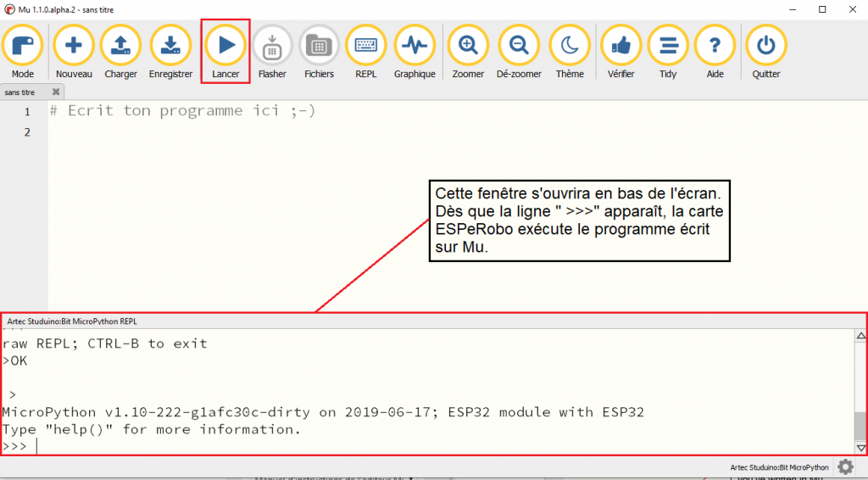Close the 'sans titre' tab
This screenshot has height=480, width=868.
coord(56,92)
